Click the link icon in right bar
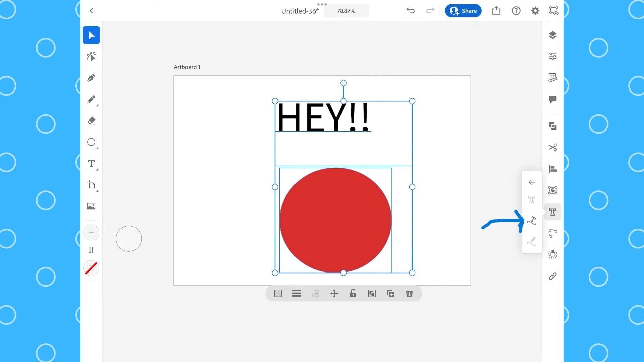The height and width of the screenshot is (362, 644). [x=553, y=276]
